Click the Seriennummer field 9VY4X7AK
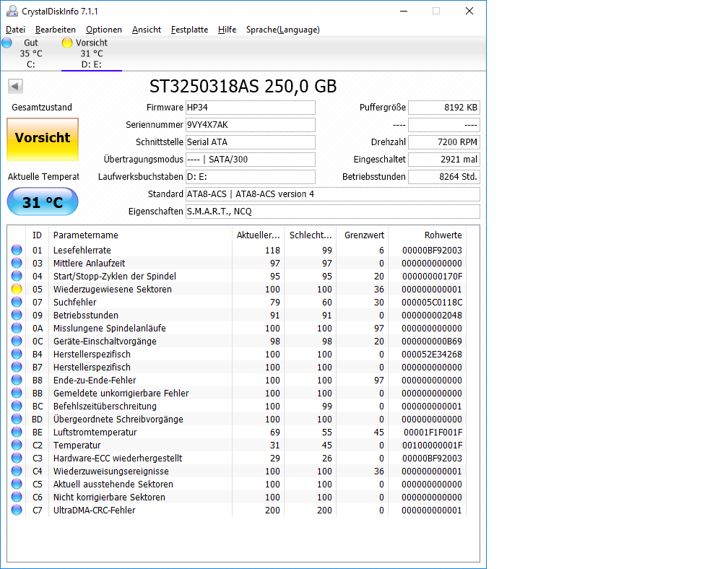728x569 pixels. [x=250, y=125]
